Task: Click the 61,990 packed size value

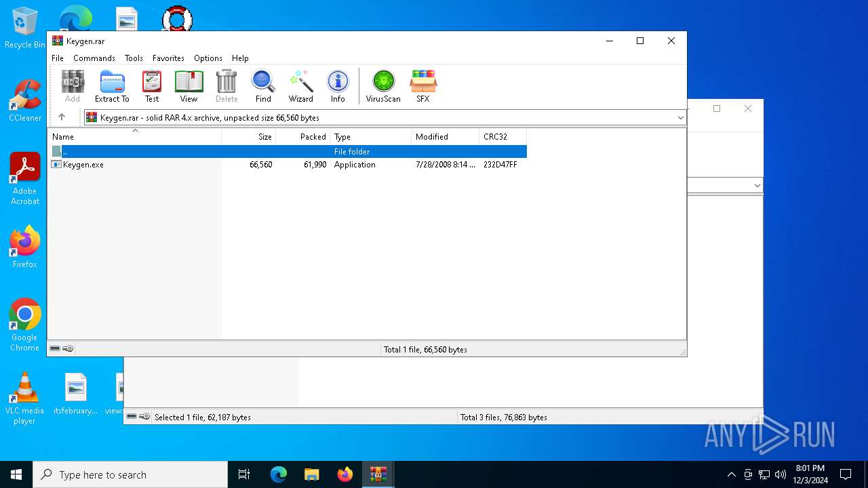Action: (315, 165)
